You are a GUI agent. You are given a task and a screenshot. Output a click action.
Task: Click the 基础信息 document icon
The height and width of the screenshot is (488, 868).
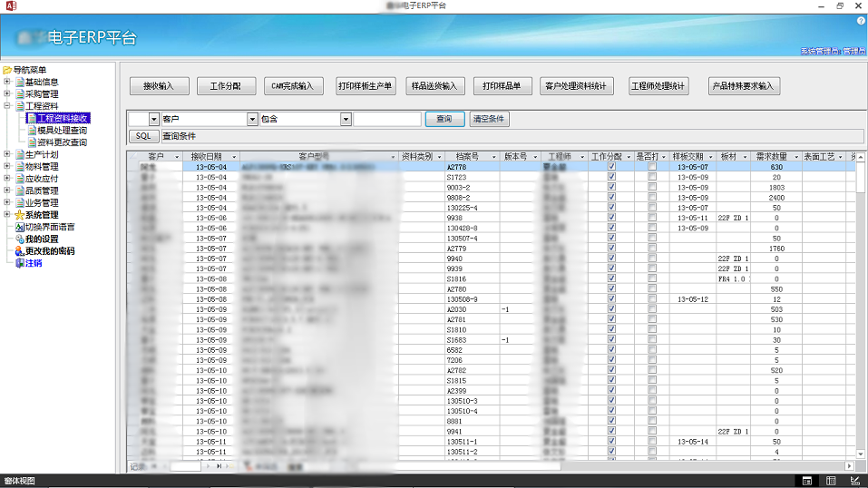coord(20,82)
